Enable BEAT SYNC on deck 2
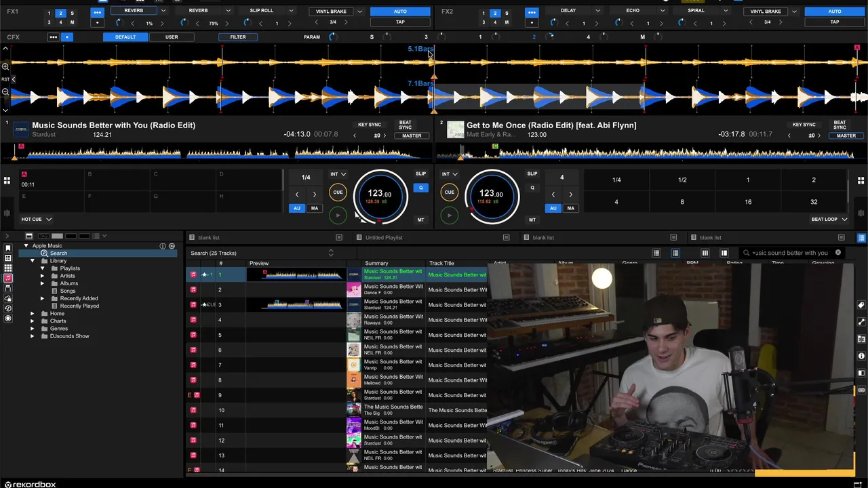The image size is (868, 488). 840,125
